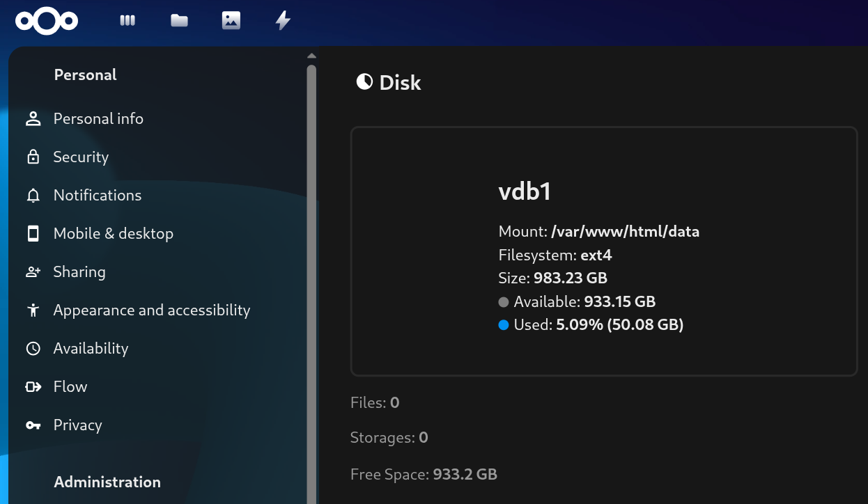868x504 pixels.
Task: Open the Files folder icon
Action: (x=180, y=21)
